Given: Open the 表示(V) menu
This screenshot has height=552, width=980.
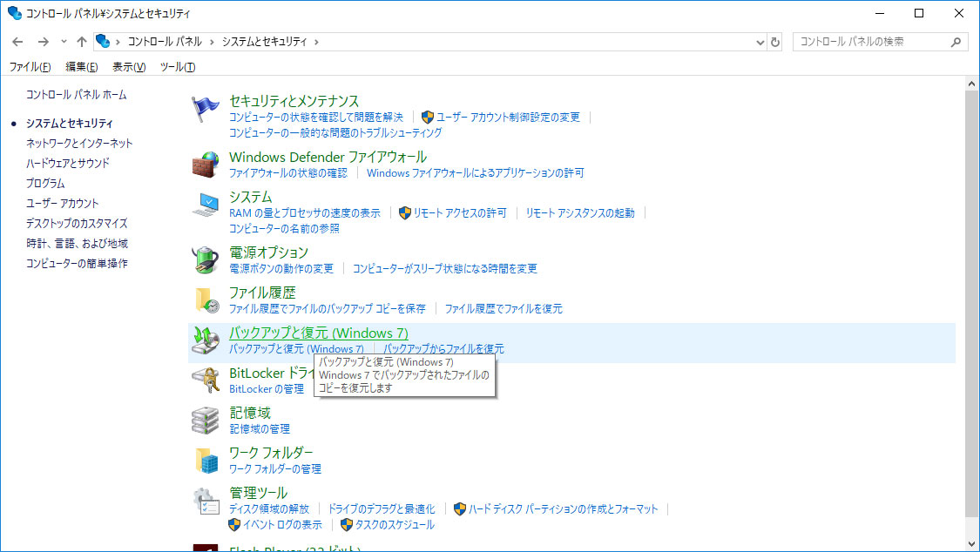Looking at the screenshot, I should [x=129, y=67].
